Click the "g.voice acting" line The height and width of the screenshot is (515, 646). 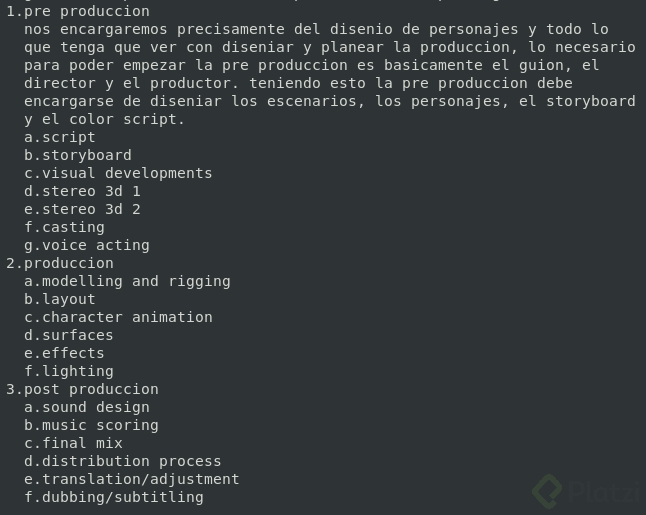pyautogui.click(x=87, y=245)
